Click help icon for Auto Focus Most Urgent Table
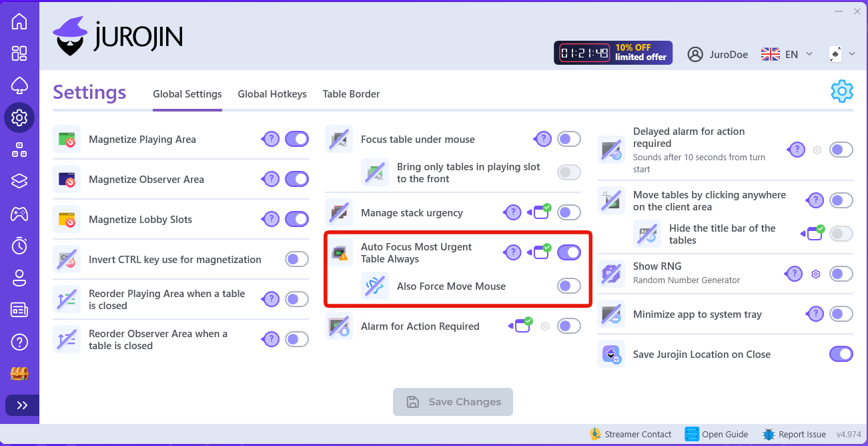This screenshot has width=868, height=446. tap(512, 252)
